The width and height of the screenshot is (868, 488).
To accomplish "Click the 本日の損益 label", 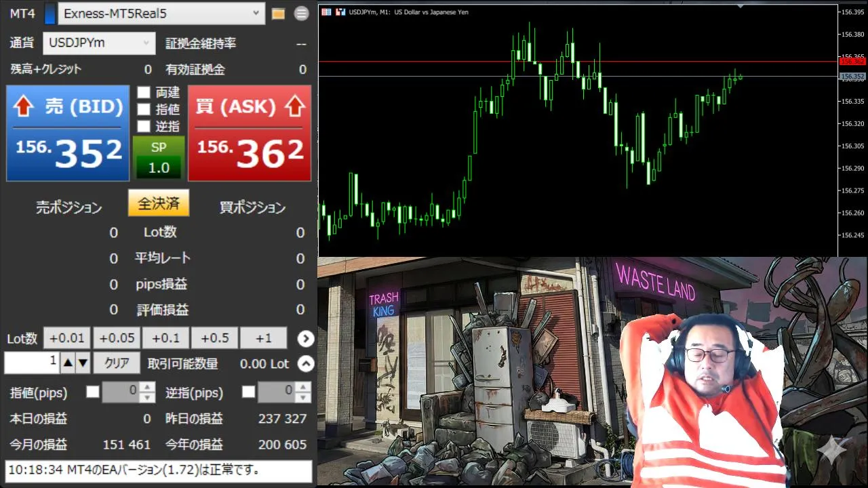I will (39, 419).
